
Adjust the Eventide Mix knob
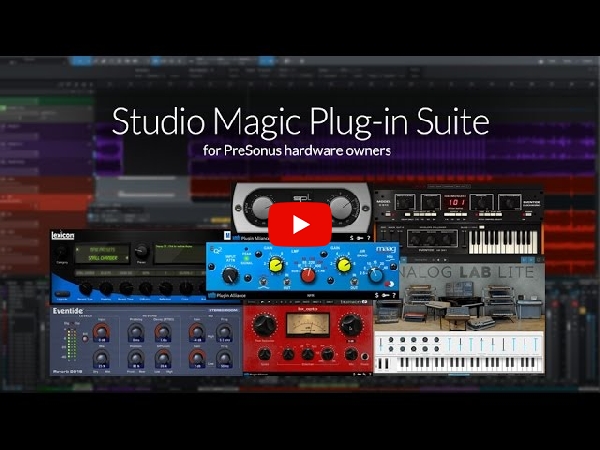click(101, 359)
